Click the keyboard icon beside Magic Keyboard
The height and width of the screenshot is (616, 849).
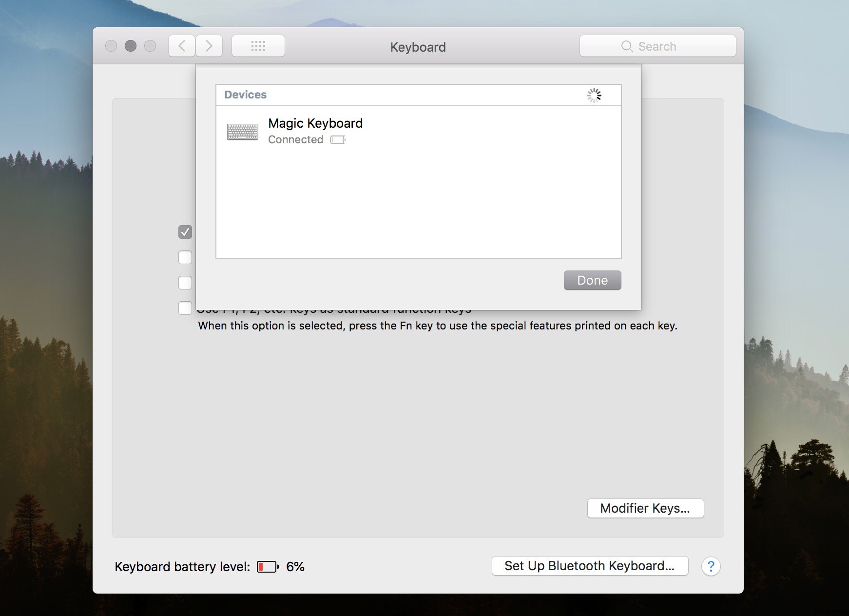pos(242,131)
